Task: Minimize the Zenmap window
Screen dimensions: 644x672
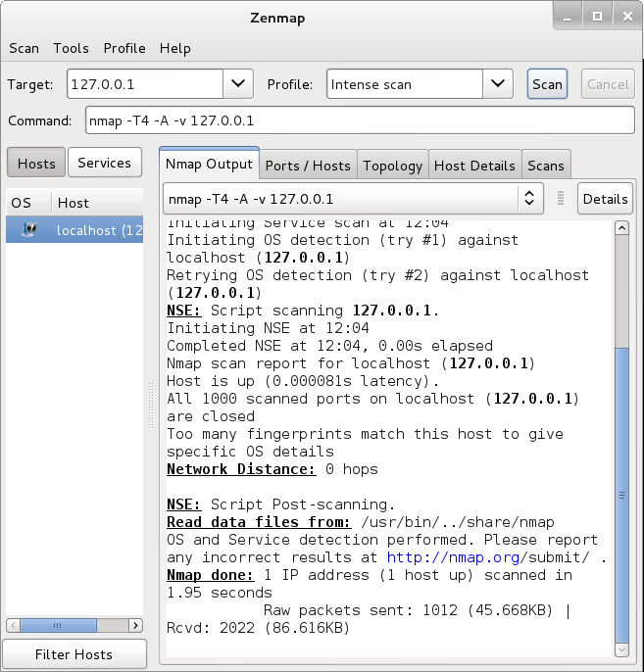Action: click(567, 17)
